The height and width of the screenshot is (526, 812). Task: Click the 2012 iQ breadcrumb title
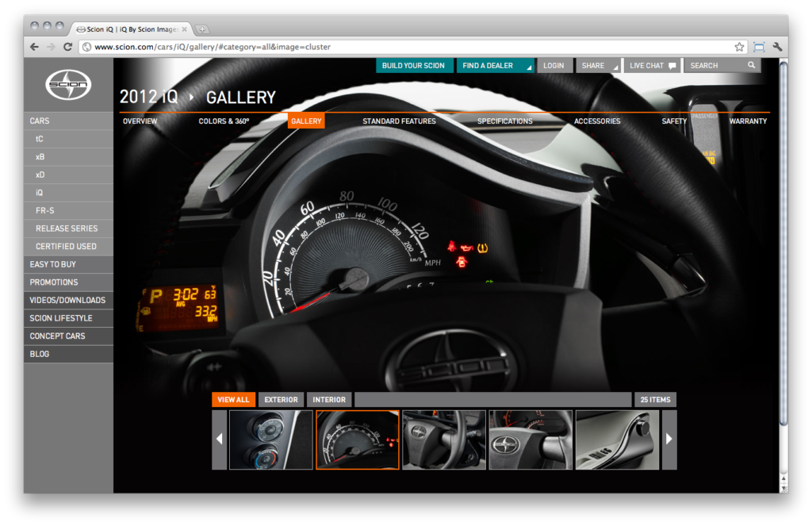click(149, 97)
